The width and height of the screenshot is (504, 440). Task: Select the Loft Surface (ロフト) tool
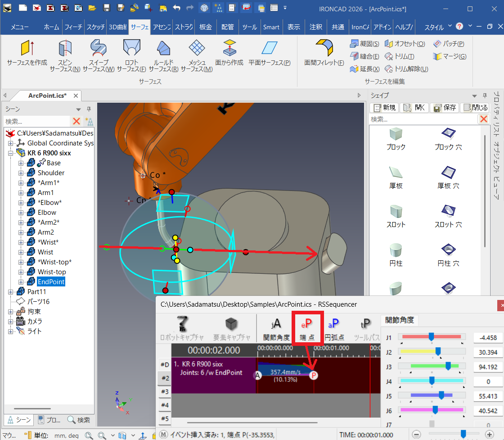click(131, 55)
